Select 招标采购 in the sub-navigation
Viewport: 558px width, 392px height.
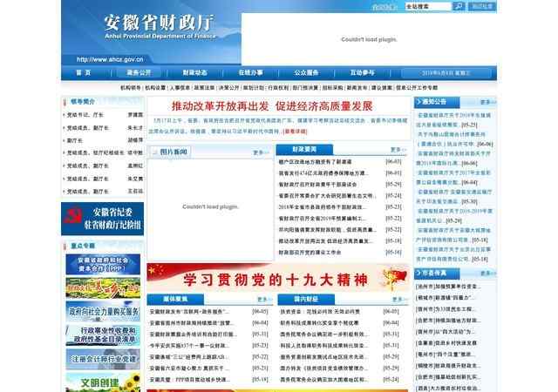[332, 87]
